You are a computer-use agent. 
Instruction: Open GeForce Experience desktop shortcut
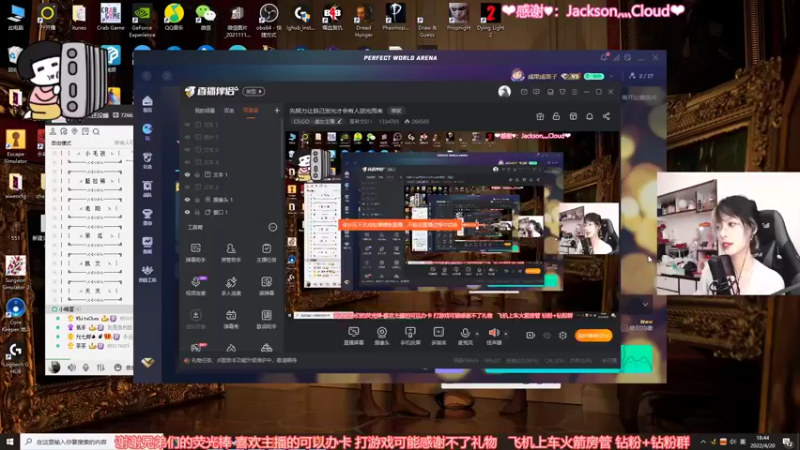pos(142,20)
